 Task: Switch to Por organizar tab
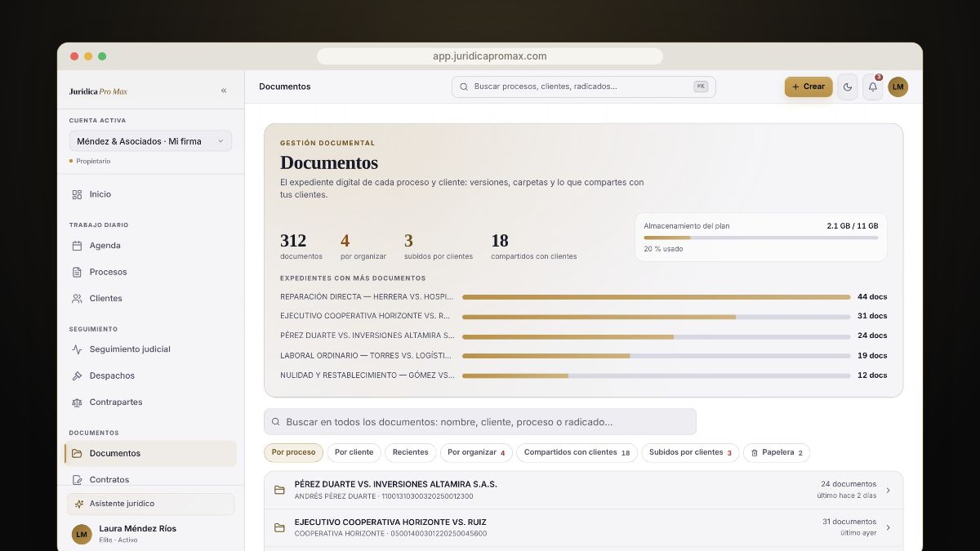click(x=477, y=452)
